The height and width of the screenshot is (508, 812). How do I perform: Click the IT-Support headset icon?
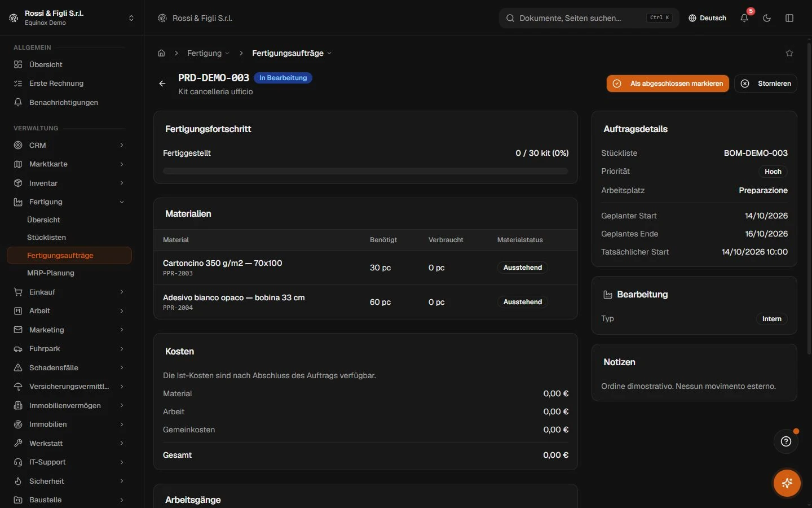click(18, 462)
